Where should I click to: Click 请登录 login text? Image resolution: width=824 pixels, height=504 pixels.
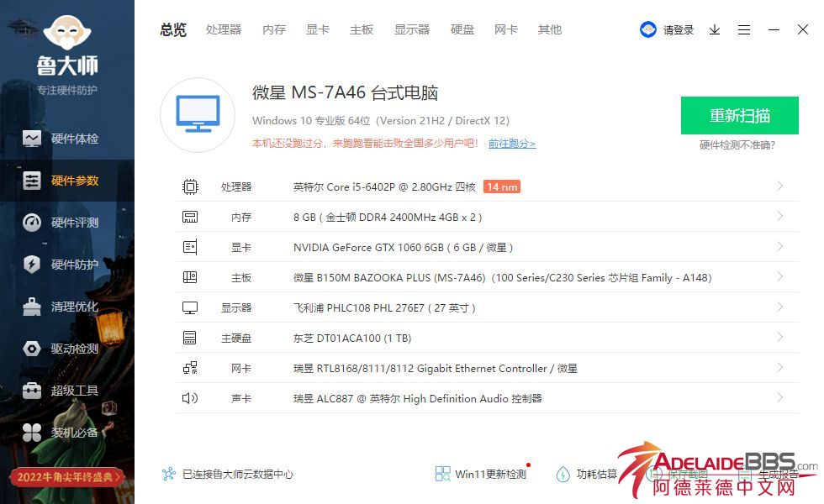(679, 30)
